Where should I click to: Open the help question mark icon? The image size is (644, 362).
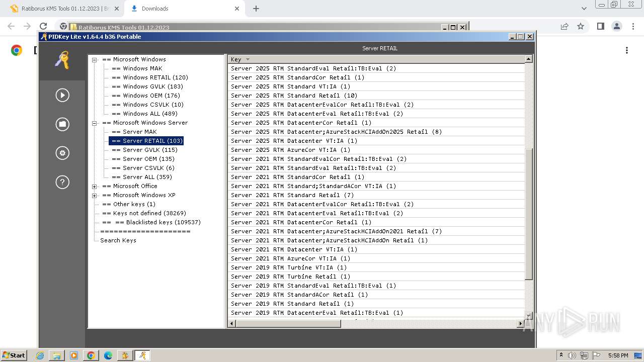62,182
